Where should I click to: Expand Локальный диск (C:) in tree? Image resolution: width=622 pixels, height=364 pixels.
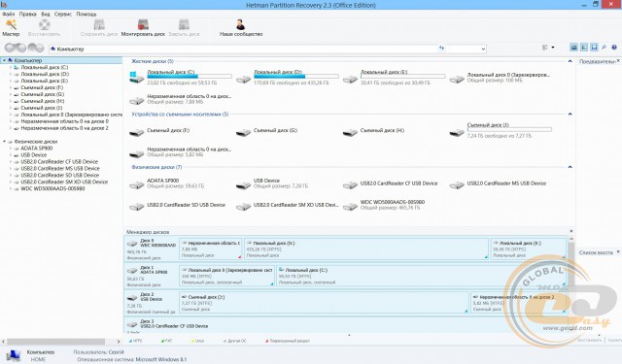point(11,67)
